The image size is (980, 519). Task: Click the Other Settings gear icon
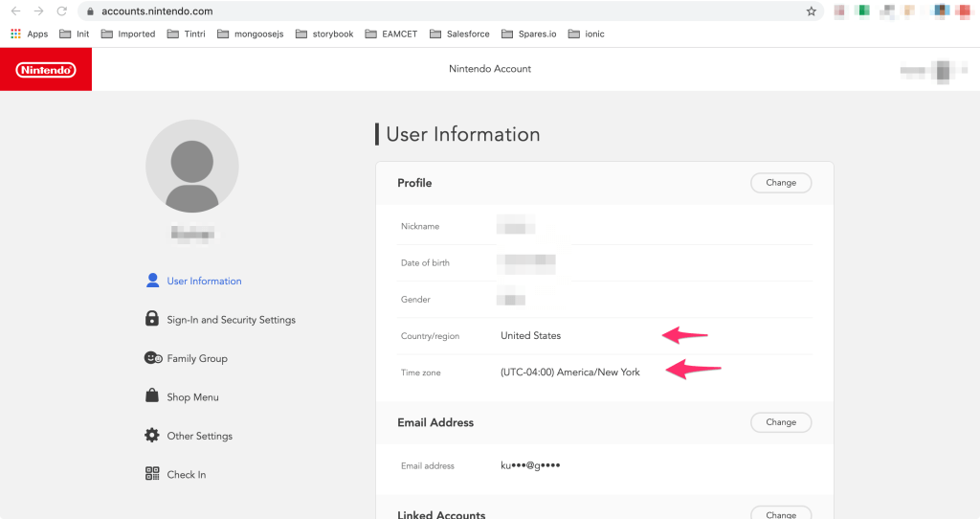pyautogui.click(x=152, y=436)
